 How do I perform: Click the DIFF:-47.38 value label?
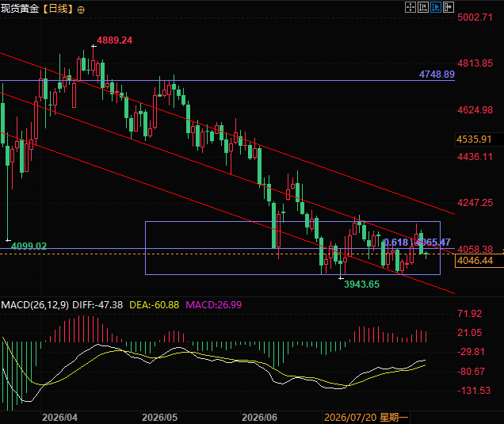97,305
